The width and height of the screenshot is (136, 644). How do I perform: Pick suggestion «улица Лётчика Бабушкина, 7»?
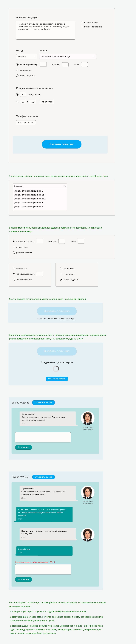pyautogui.click(x=29, y=207)
